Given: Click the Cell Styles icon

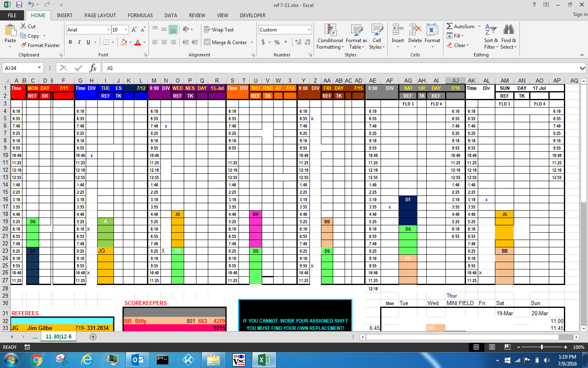Looking at the screenshot, I should (376, 37).
